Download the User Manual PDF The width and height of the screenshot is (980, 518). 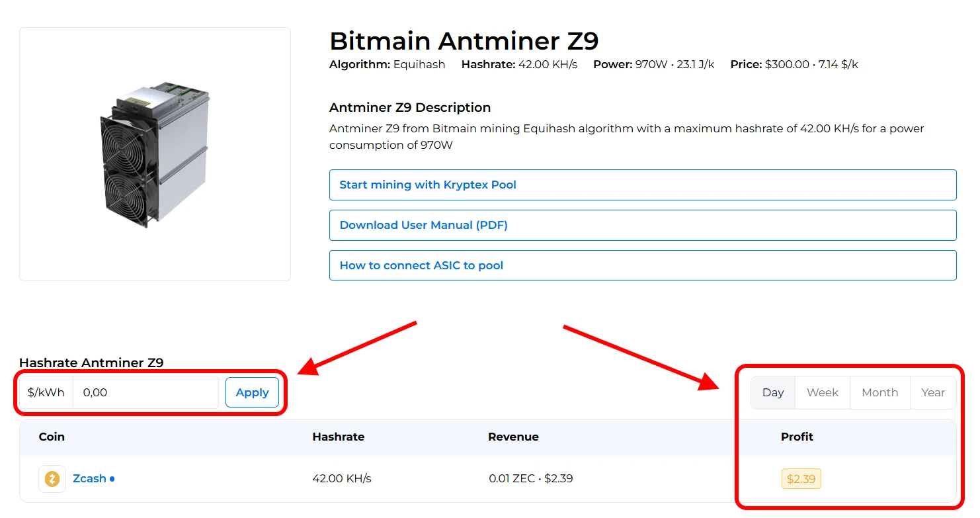click(642, 226)
